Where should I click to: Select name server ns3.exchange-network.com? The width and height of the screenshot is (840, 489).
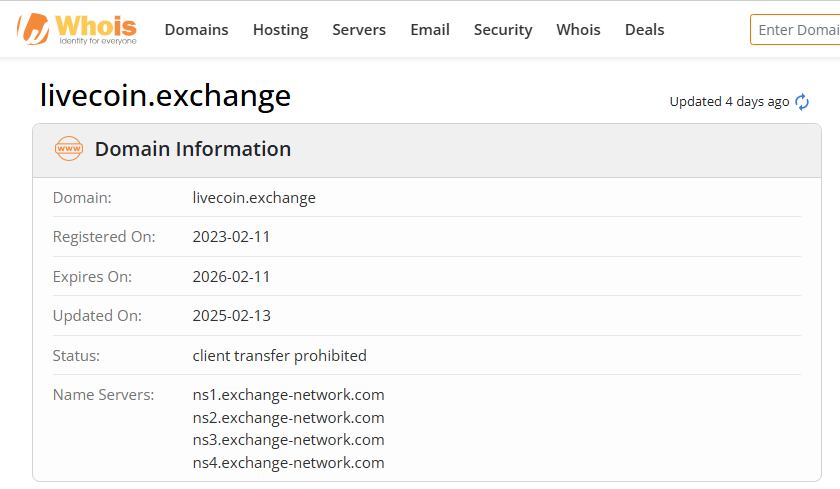288,440
